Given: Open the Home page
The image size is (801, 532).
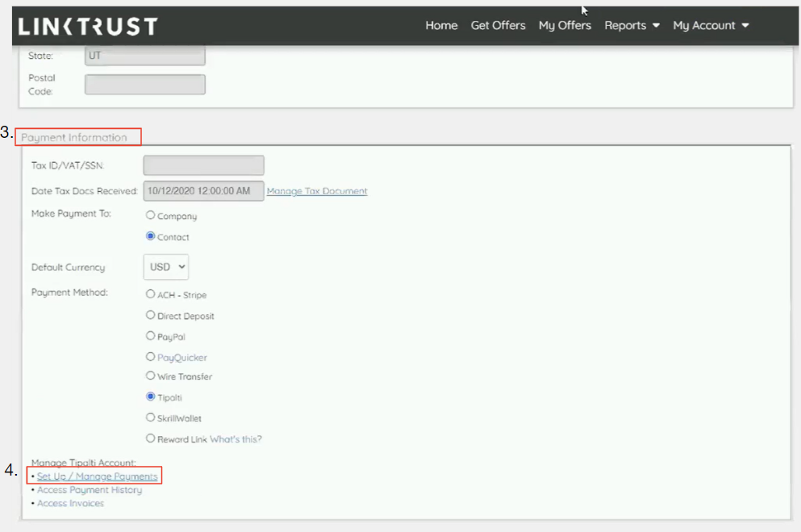Looking at the screenshot, I should coord(441,26).
